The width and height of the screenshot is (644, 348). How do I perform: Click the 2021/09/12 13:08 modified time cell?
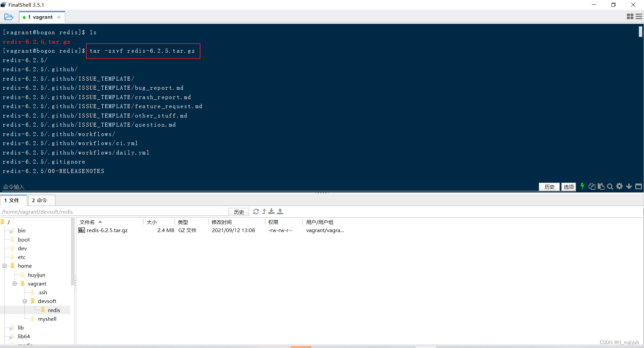coord(233,230)
